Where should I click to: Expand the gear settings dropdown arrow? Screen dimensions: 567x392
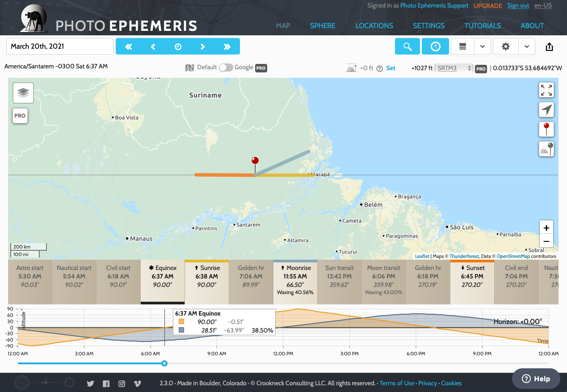coord(527,46)
